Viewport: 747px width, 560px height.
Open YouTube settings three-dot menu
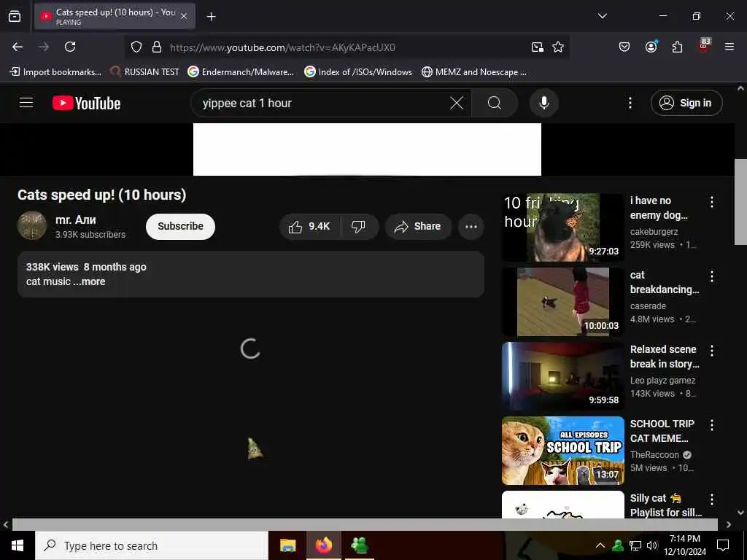click(x=630, y=103)
